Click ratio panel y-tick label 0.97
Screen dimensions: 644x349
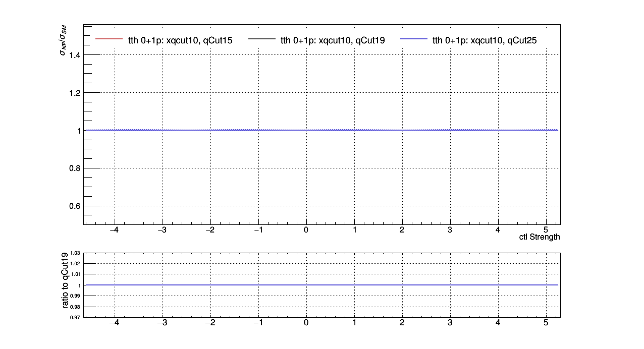tap(76, 318)
